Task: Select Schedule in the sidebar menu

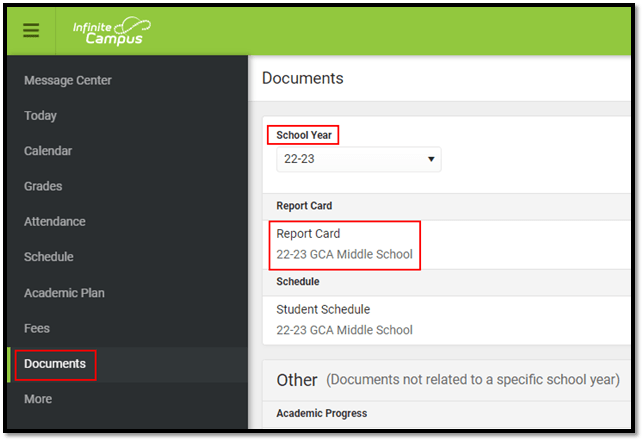Action: (49, 257)
